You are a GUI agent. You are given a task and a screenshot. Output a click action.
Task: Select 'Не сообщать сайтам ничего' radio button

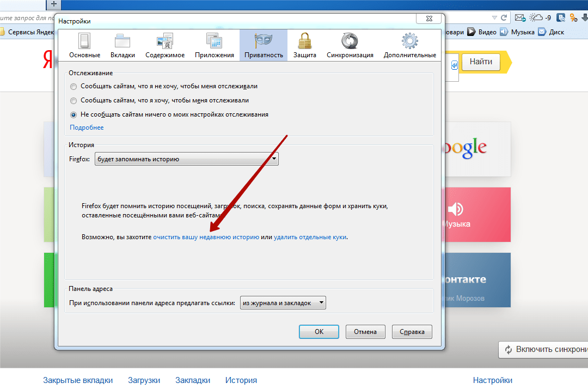73,114
